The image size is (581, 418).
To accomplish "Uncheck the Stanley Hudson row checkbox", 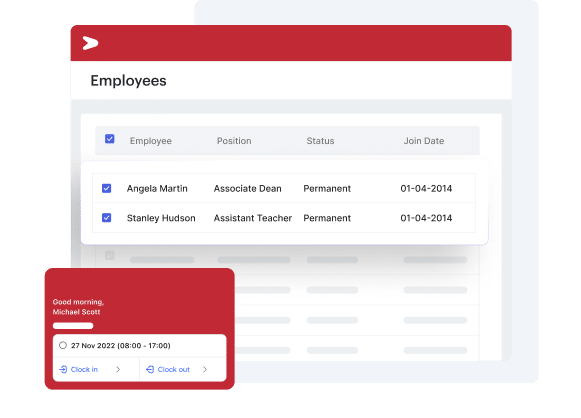I will [x=107, y=218].
